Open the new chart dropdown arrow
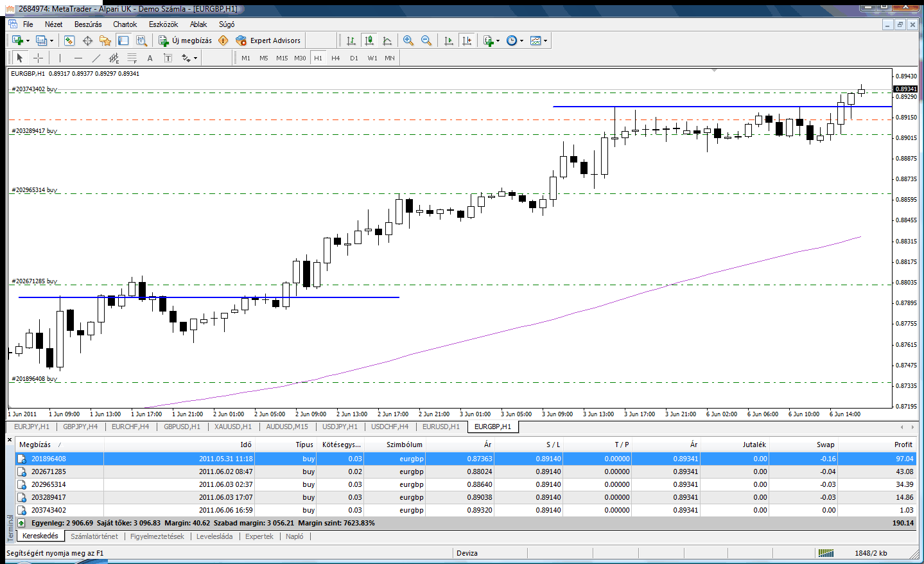 [x=28, y=40]
